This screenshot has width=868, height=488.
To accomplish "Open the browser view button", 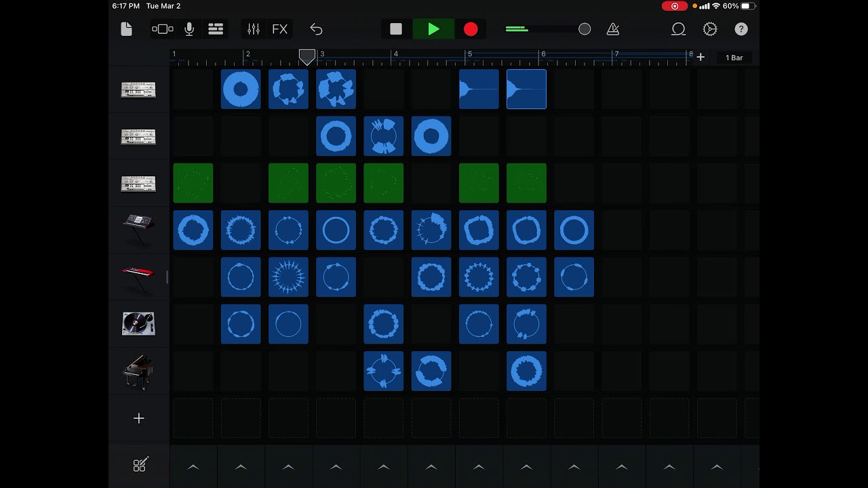I will click(163, 29).
